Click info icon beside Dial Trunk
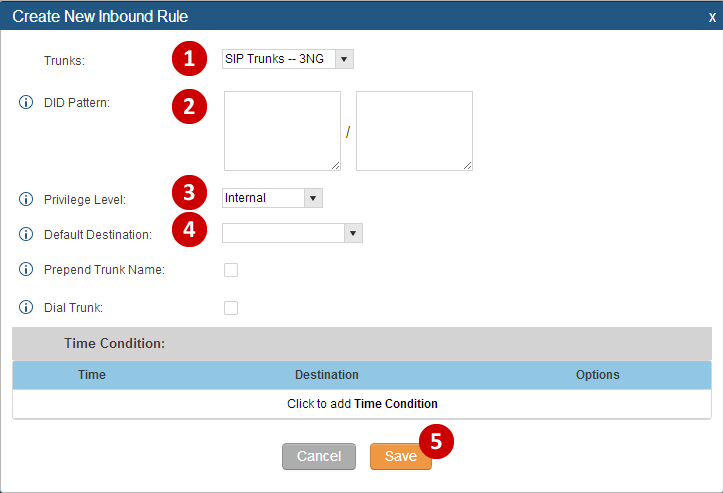Viewport: 723px width, 493px height. [27, 308]
